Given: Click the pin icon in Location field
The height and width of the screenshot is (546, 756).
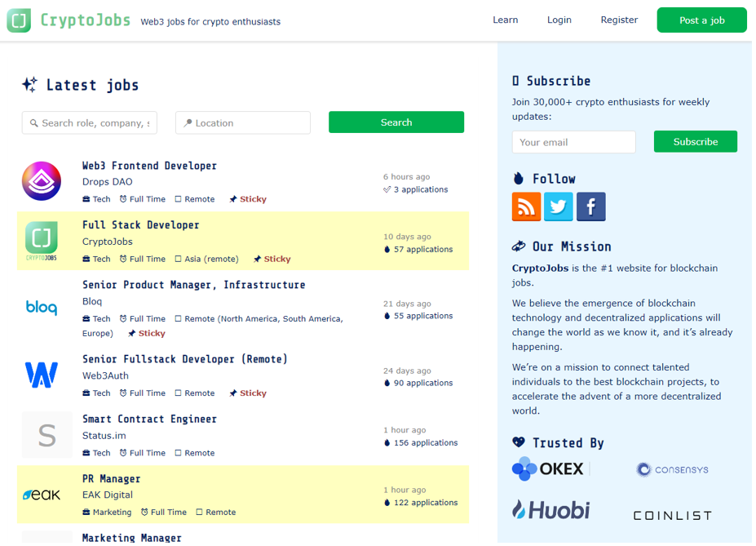Looking at the screenshot, I should click(188, 123).
